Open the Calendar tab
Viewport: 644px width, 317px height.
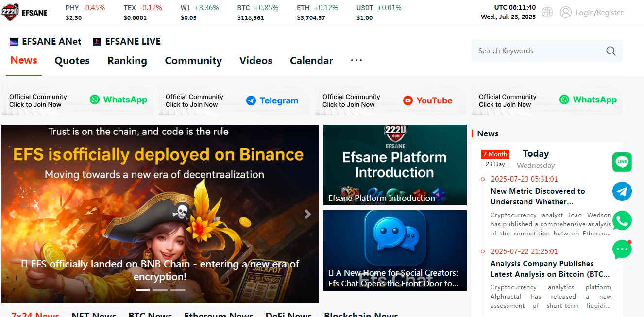point(311,61)
